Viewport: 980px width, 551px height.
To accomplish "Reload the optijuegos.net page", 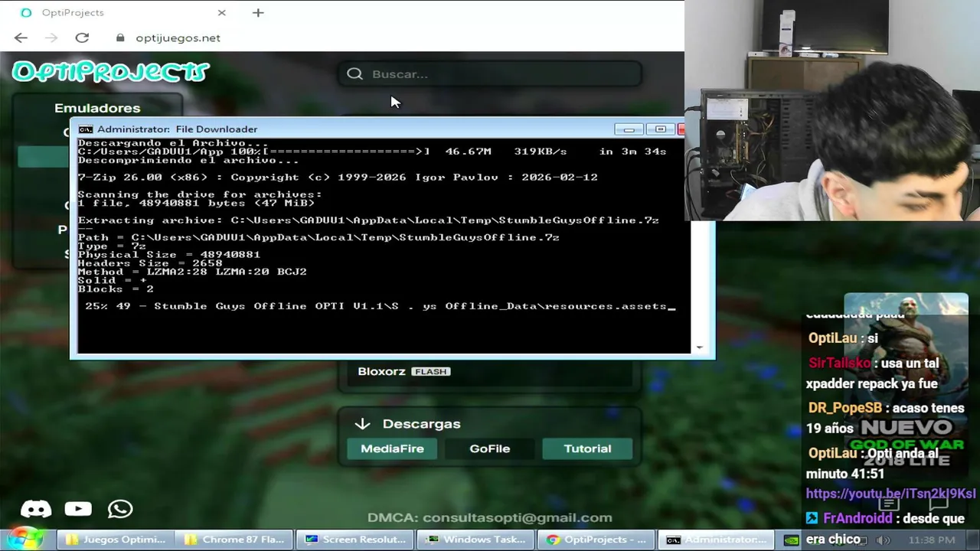I will pos(82,37).
